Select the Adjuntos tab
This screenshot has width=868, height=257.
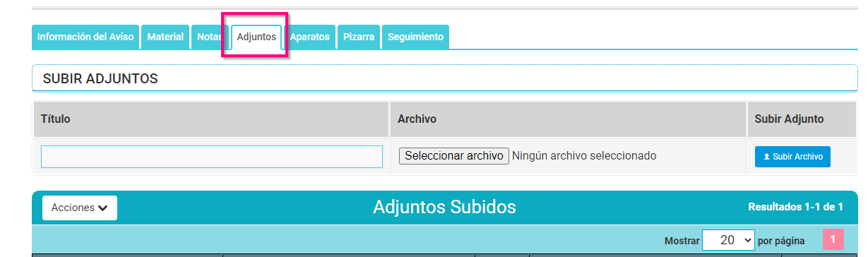point(256,37)
